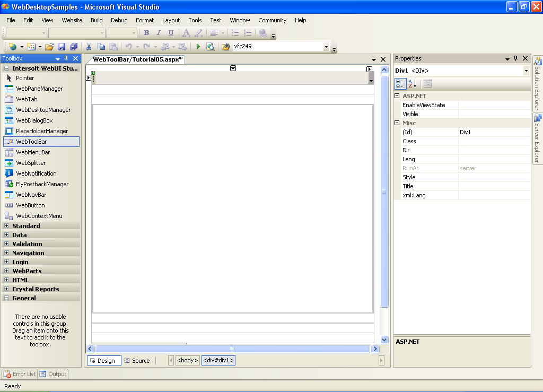Open the Debug menu
Image resolution: width=543 pixels, height=392 pixels.
(x=119, y=20)
